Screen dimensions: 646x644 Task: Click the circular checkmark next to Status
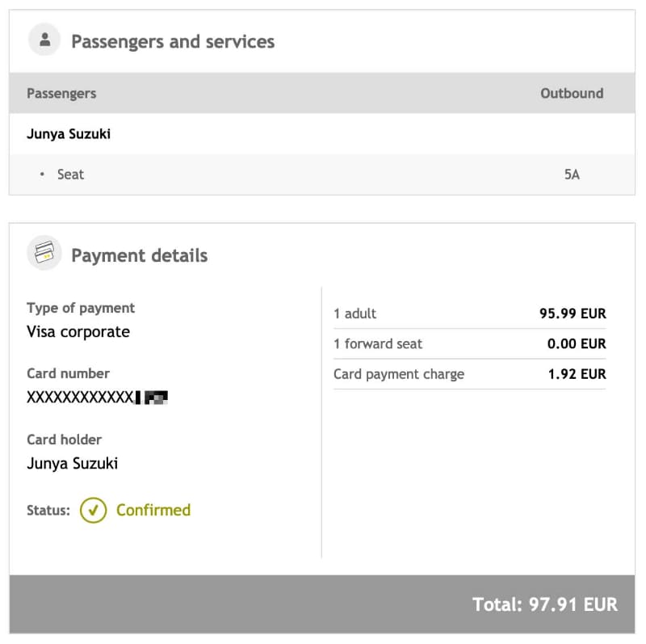[93, 510]
